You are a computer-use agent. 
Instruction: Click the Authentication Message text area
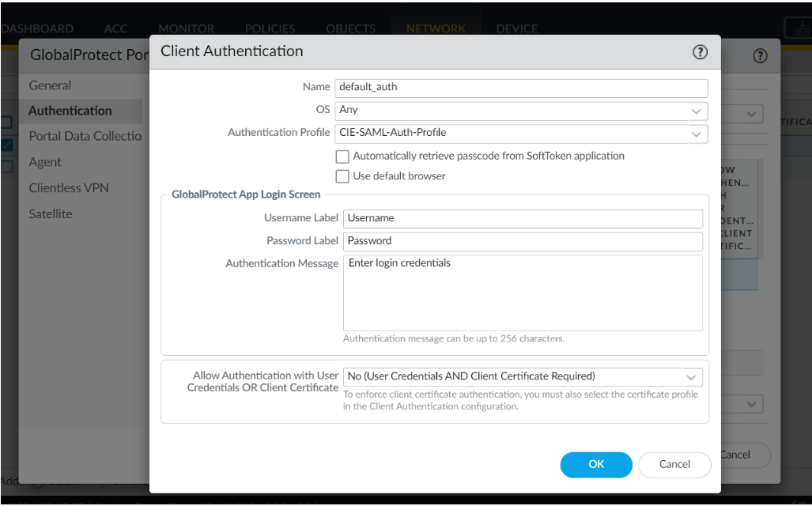[x=523, y=293]
